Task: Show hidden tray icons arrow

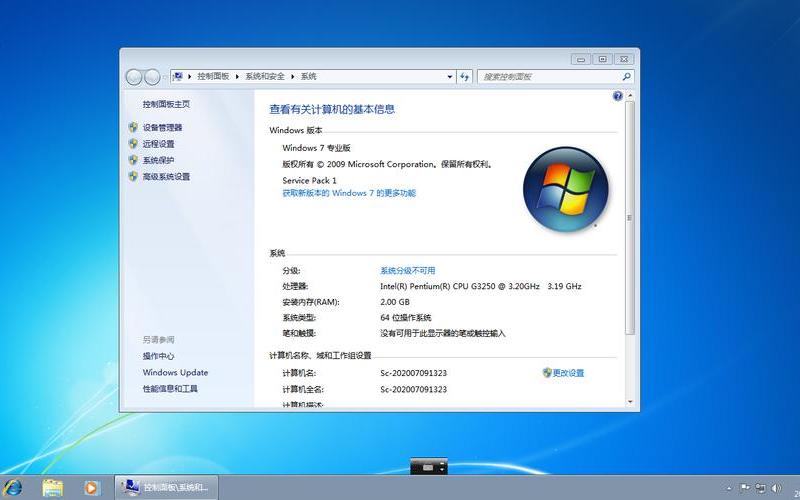Action: [728, 488]
